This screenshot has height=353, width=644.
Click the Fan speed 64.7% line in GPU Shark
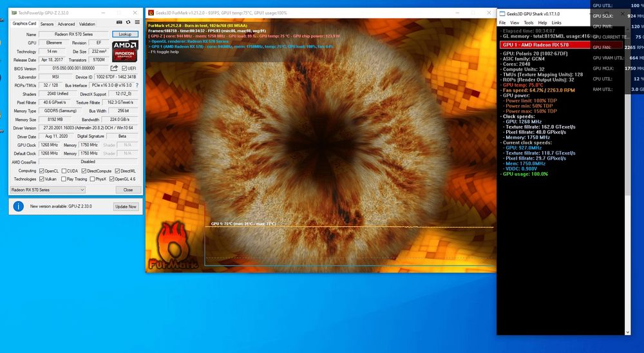pyautogui.click(x=538, y=90)
